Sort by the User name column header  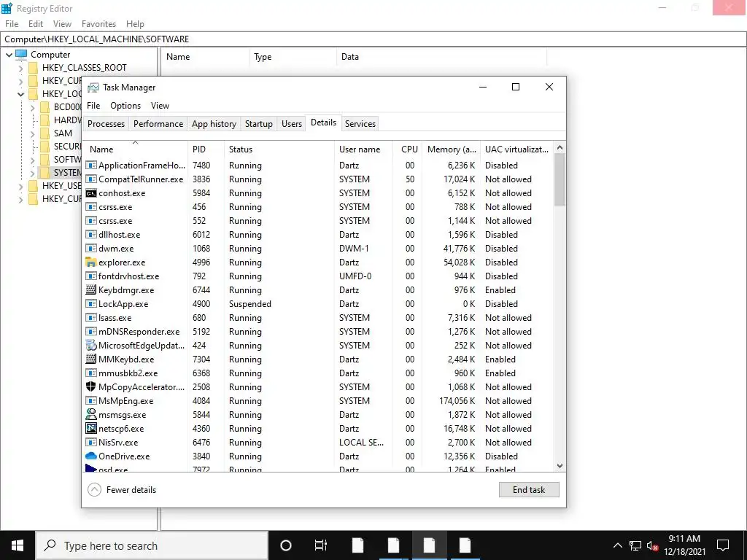tap(363, 149)
